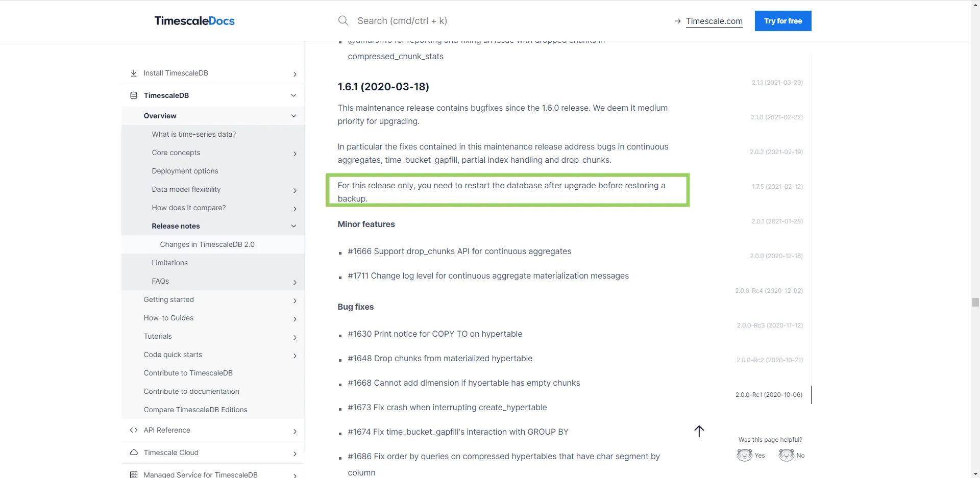This screenshot has height=478, width=980.
Task: Open What is time-series data page
Action: click(194, 134)
